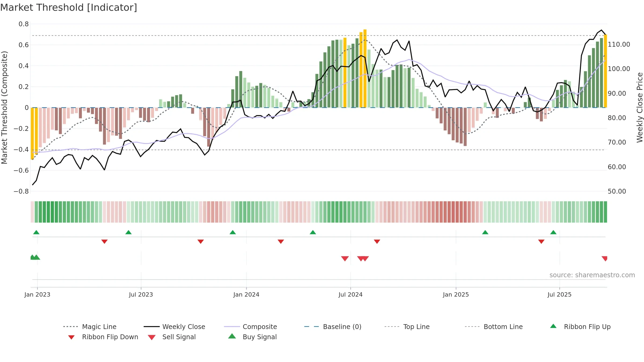Screen dimensions: 644x362
Task: Click the green Ribbon Flip Up triangle at Jan 2023
Action: (36, 232)
